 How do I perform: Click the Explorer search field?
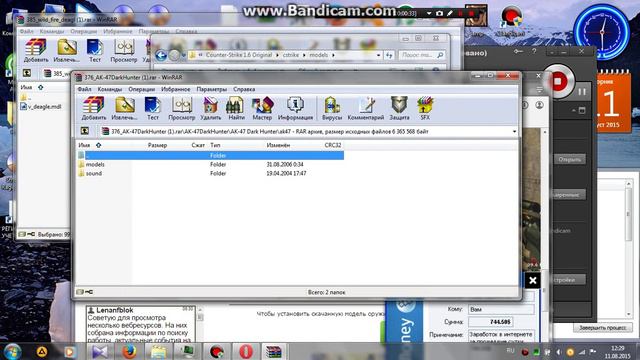[x=421, y=55]
